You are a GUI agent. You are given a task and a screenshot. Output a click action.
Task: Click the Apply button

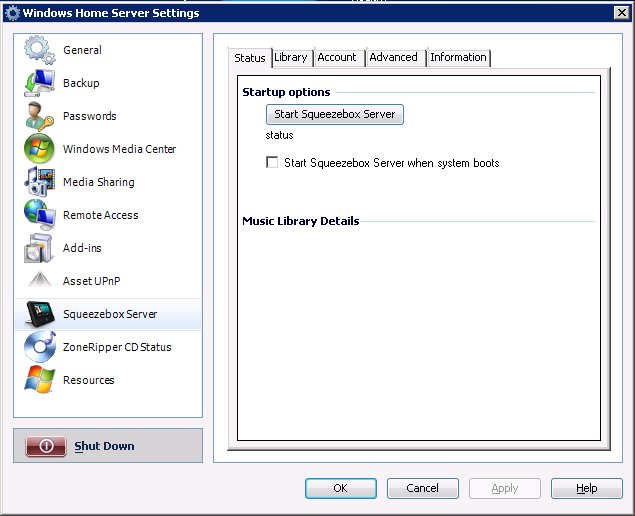[505, 488]
